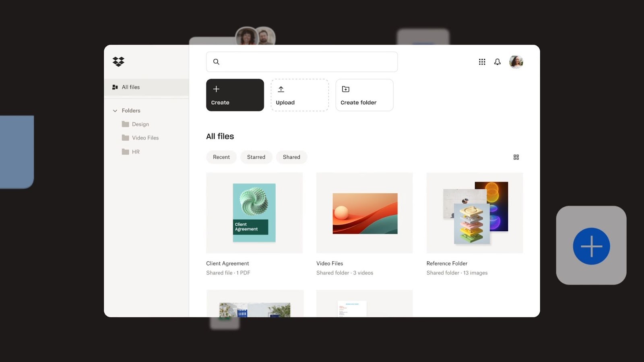Open the apps grid launcher
Screen dimensions: 644x362
point(482,62)
